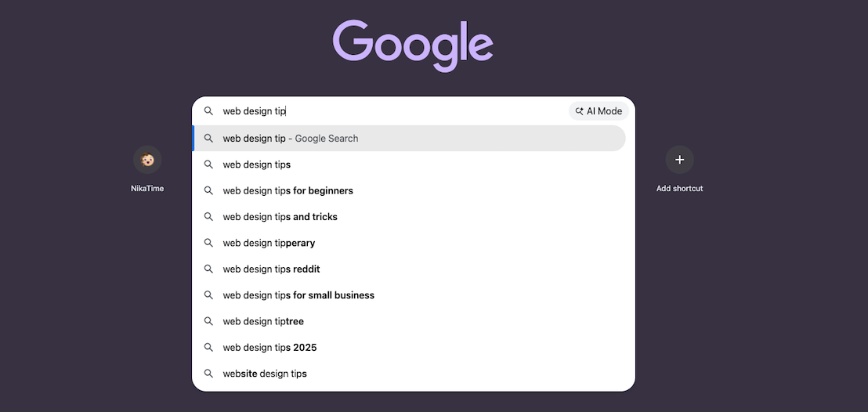This screenshot has width=868, height=412.
Task: Click search icon beside 'web design tipperary'
Action: 208,243
